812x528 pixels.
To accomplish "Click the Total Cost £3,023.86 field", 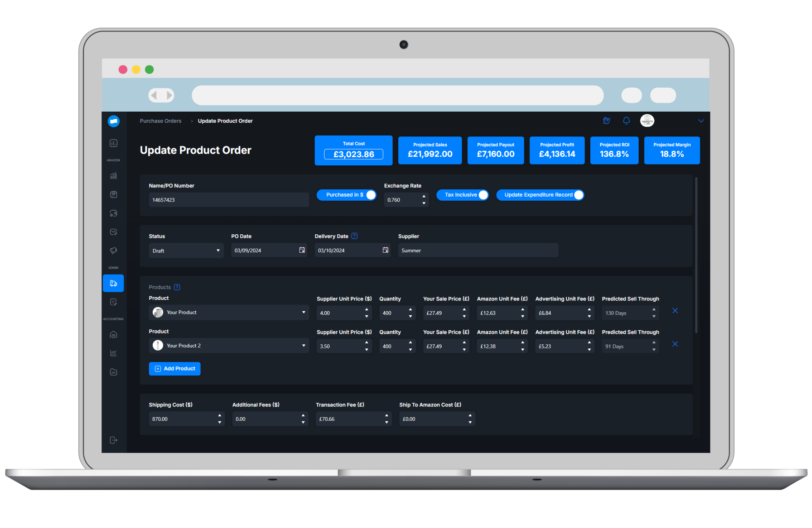I will click(354, 154).
